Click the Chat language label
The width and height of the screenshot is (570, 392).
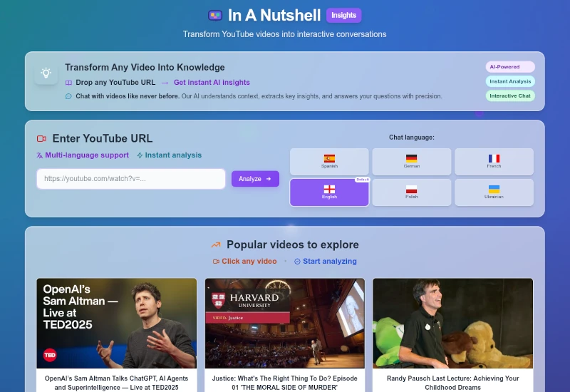click(412, 138)
